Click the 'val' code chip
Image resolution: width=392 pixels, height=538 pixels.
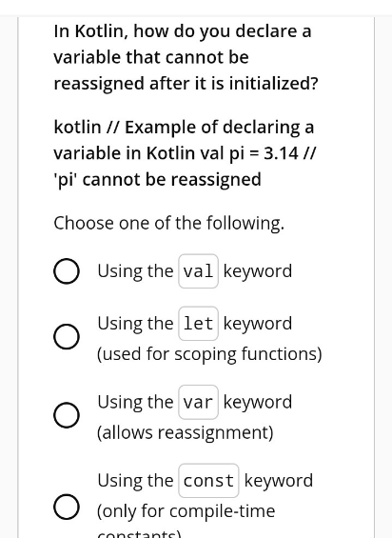click(x=198, y=271)
